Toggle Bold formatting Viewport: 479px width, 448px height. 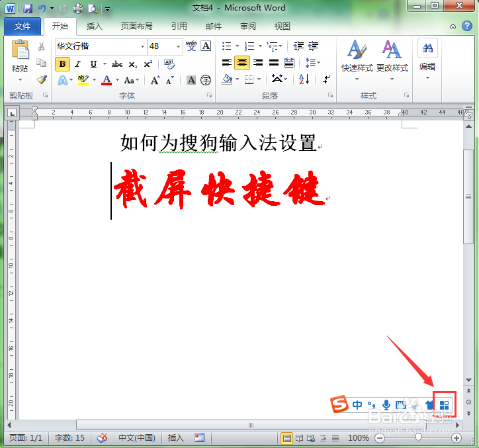(63, 64)
